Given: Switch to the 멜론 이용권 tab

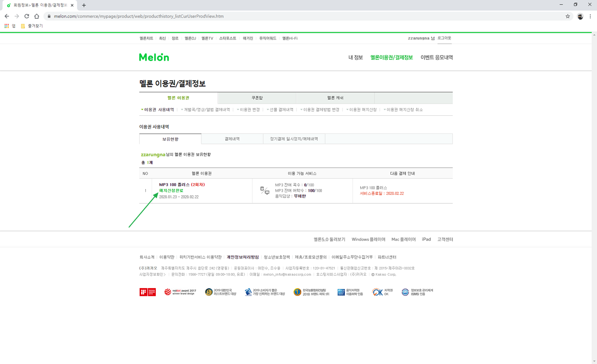Looking at the screenshot, I should (x=179, y=98).
